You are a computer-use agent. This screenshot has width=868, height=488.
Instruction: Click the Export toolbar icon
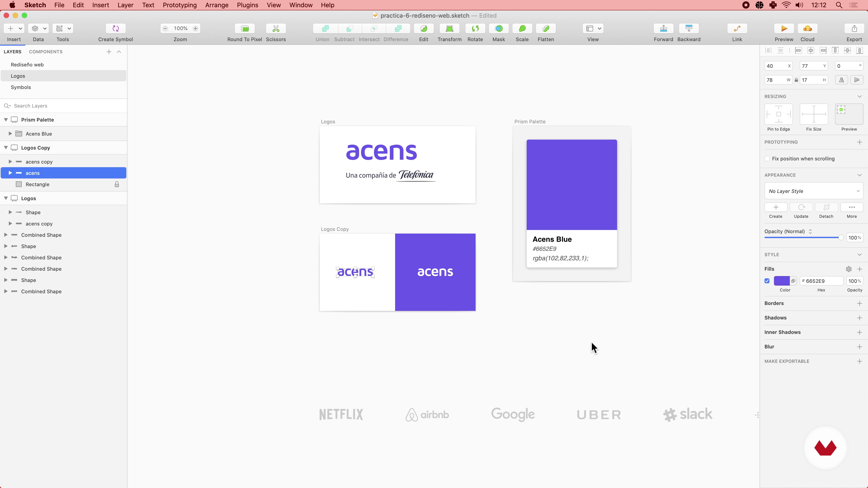point(854,29)
